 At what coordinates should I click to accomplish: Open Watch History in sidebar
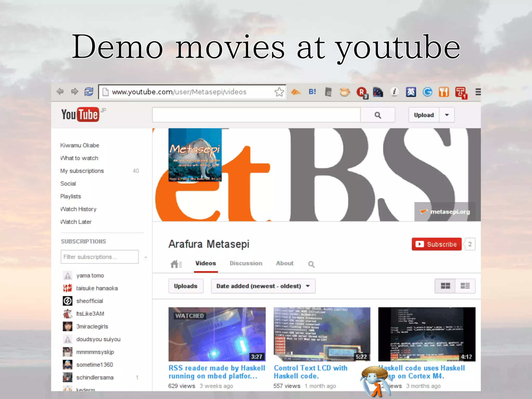point(78,209)
